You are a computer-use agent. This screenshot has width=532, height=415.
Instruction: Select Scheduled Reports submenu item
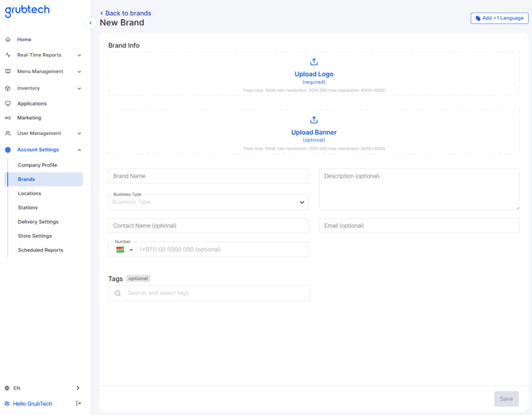click(40, 250)
